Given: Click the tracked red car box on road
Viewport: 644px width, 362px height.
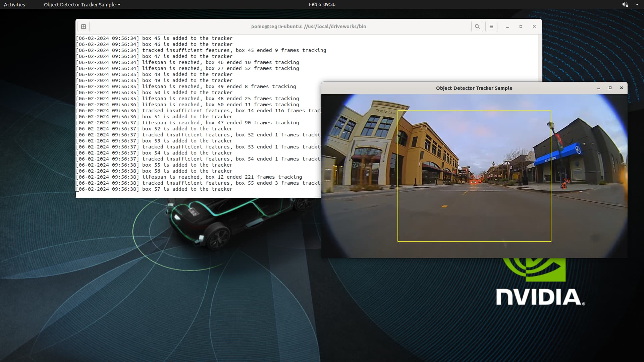Looking at the screenshot, I should click(x=474, y=182).
